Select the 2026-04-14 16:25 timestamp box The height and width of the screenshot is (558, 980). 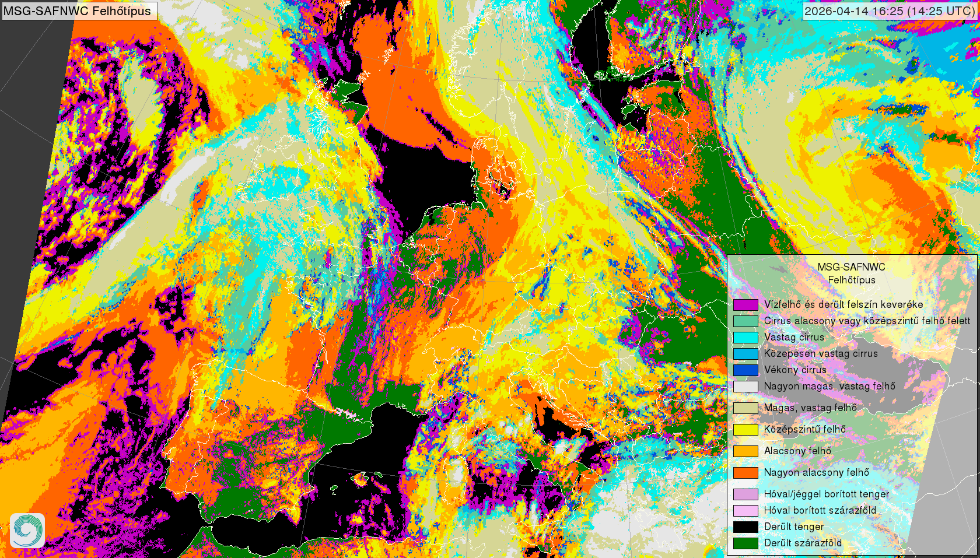pyautogui.click(x=890, y=10)
